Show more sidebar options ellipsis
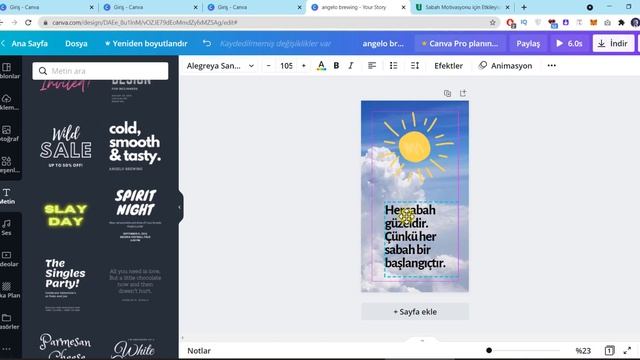This screenshot has width=640, height=360. pyautogui.click(x=6, y=349)
